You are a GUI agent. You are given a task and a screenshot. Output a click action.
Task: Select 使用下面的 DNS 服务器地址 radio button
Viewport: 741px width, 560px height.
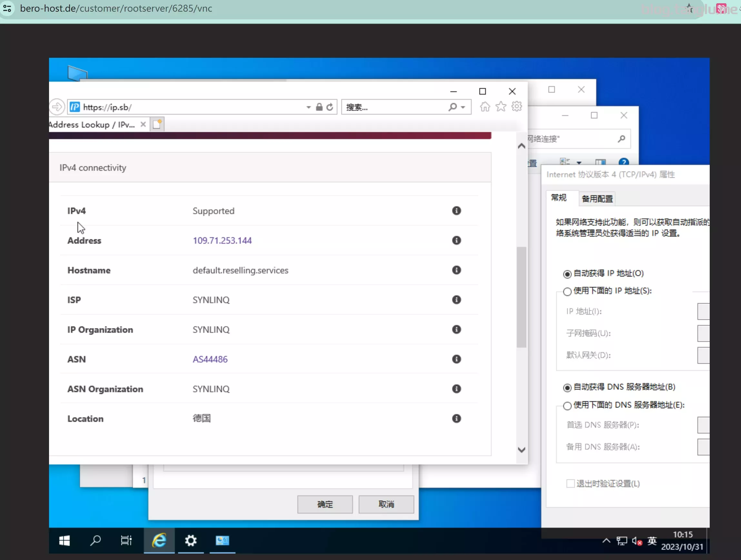point(567,405)
